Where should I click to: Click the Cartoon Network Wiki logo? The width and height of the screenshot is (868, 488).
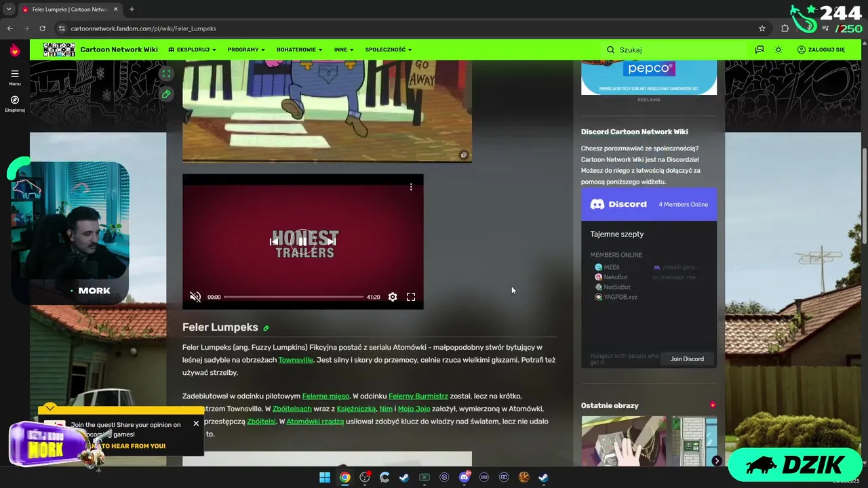(x=59, y=49)
